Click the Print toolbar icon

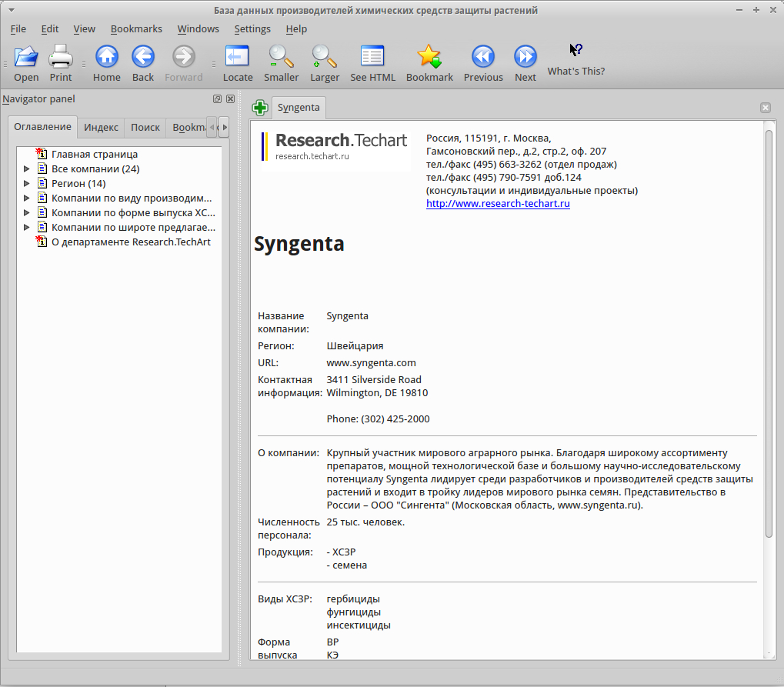(x=61, y=56)
